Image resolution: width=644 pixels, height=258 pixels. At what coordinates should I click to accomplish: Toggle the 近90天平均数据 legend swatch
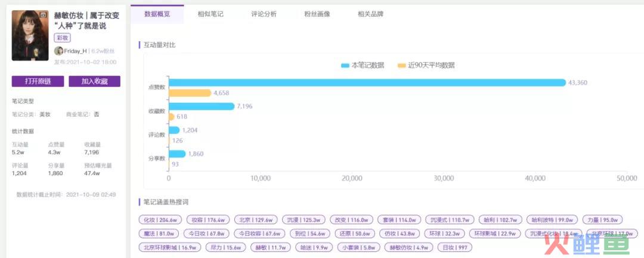[401, 65]
